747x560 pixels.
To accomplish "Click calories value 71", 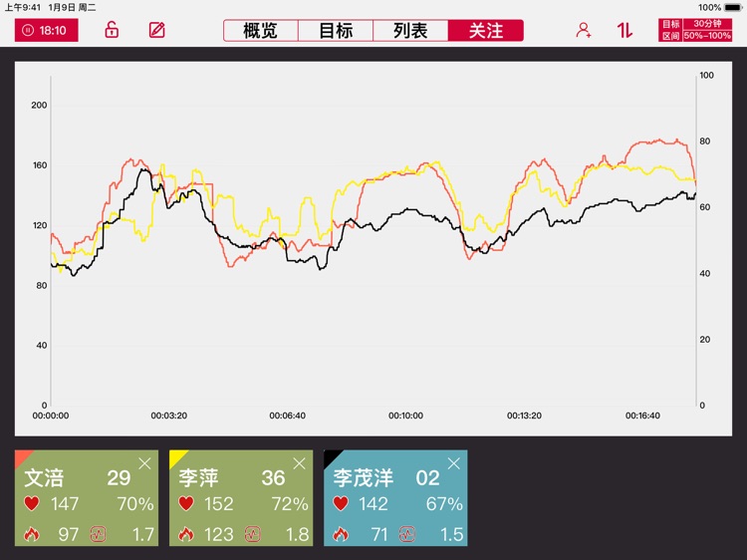I will [x=379, y=535].
